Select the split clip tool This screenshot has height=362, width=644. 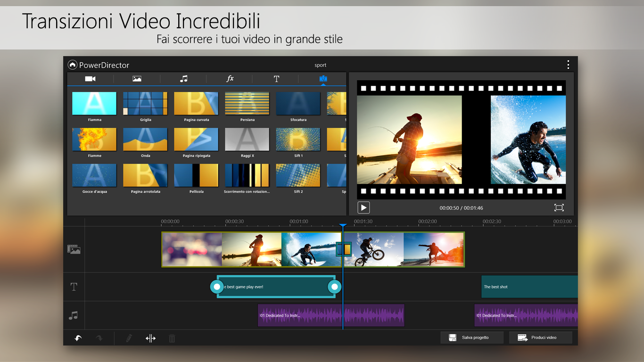(x=150, y=338)
